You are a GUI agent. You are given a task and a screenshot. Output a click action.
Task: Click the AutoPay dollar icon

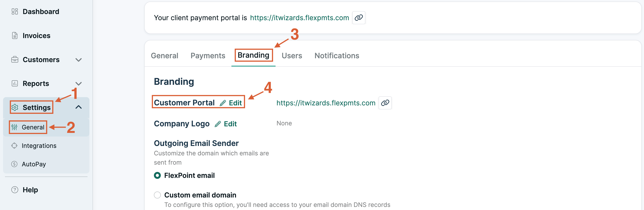pyautogui.click(x=15, y=164)
